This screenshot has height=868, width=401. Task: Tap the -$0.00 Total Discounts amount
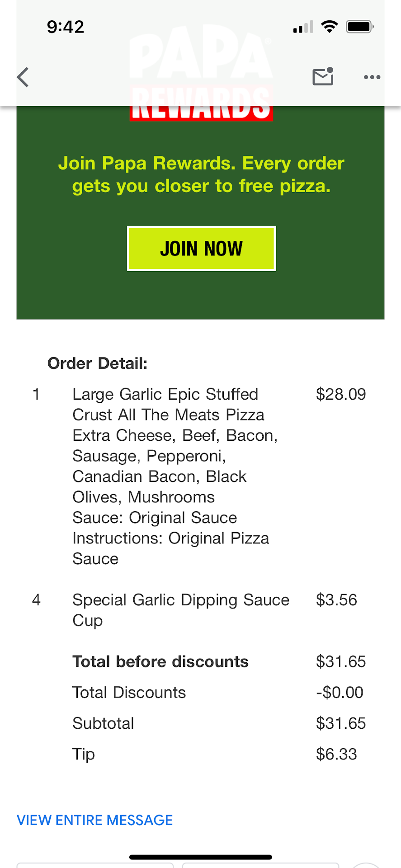(340, 692)
